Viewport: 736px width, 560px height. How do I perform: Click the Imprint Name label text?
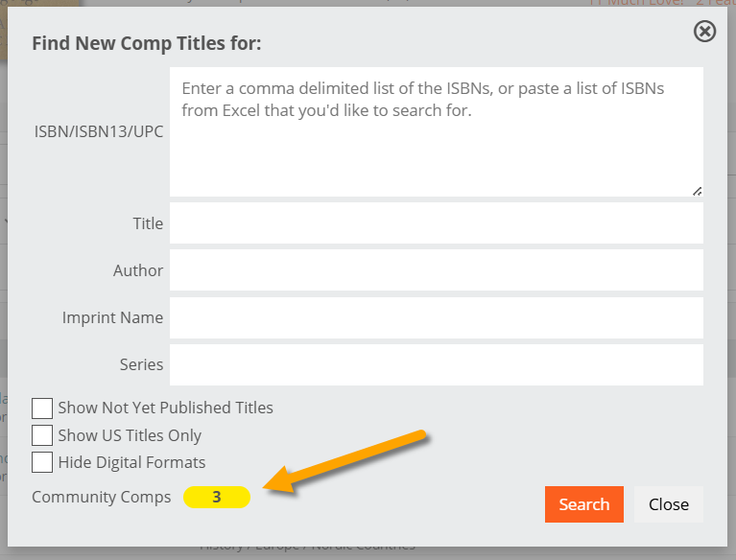tap(112, 317)
